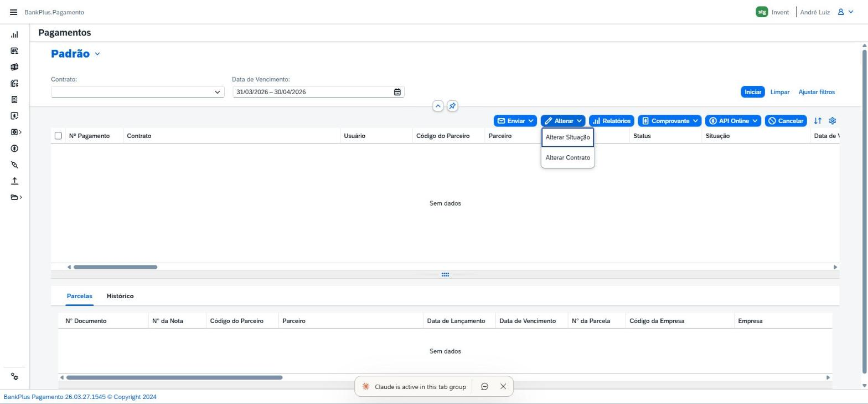Open Ajustar filtros
The image size is (868, 404).
817,92
